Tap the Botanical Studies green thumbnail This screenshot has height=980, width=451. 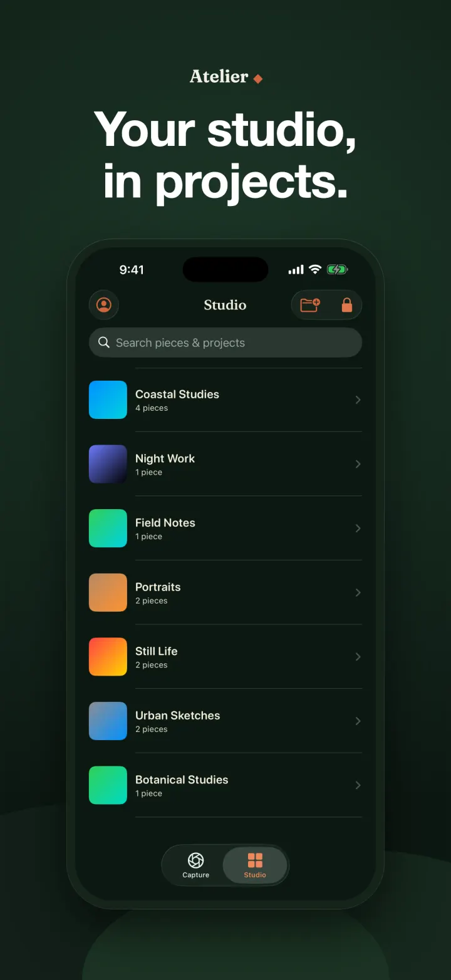click(x=108, y=785)
